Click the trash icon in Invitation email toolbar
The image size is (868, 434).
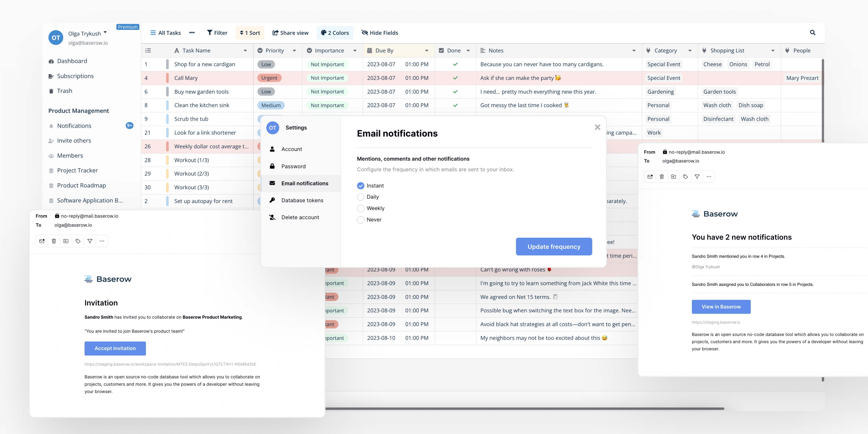tap(54, 241)
